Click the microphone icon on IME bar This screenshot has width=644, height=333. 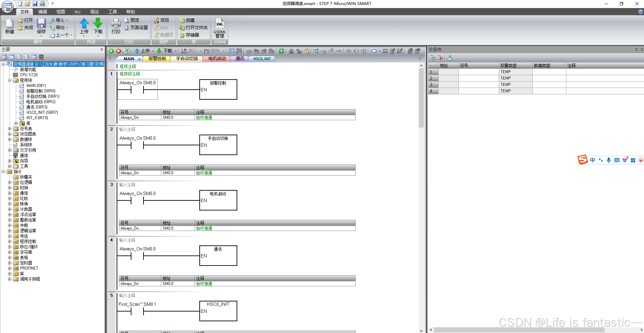[x=609, y=160]
